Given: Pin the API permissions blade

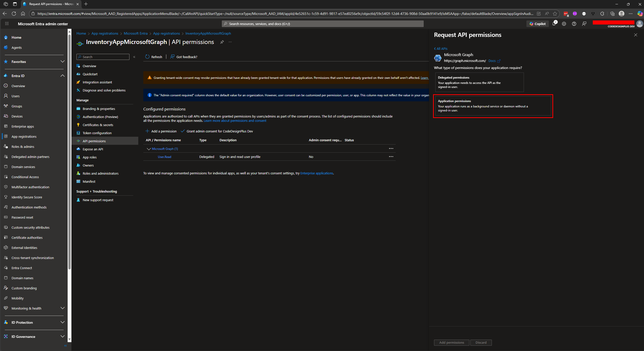Looking at the screenshot, I should 222,42.
